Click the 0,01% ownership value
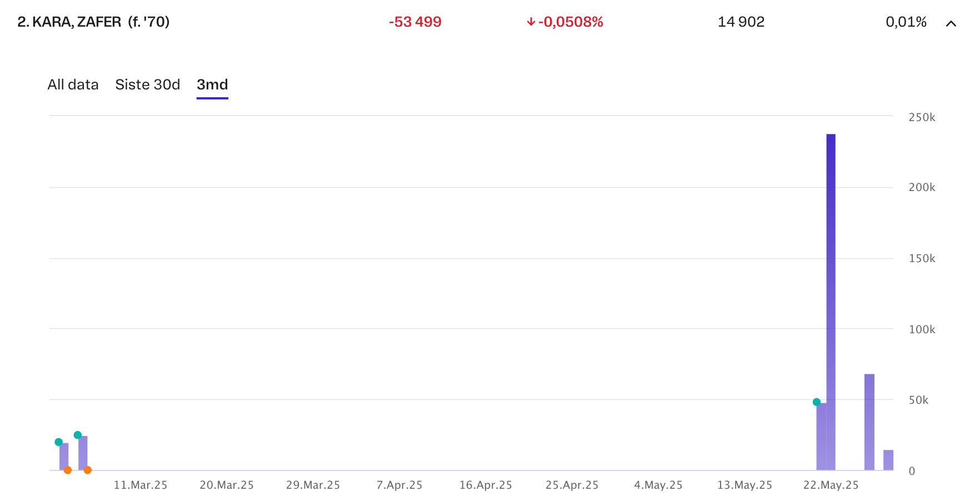Screen dimensions: 980x501 click(906, 22)
